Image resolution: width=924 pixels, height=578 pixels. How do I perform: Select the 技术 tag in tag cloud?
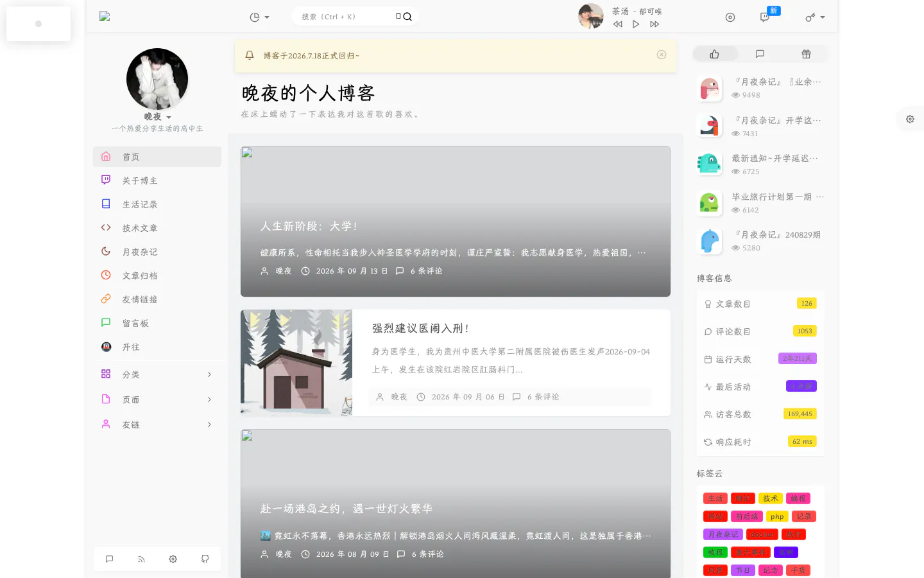[x=771, y=498]
